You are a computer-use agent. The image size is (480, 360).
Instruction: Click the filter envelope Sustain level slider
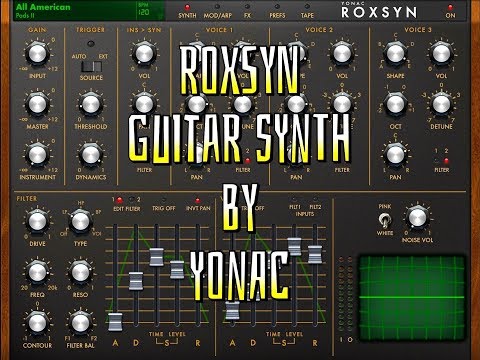[x=177, y=270]
